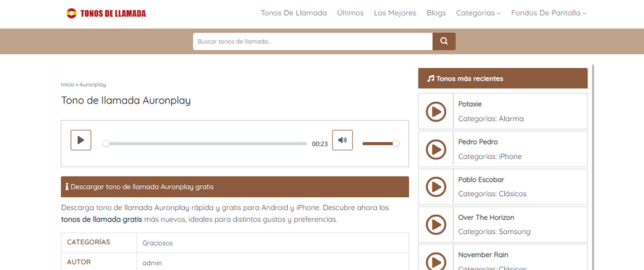644x270 pixels.
Task: Click admin in the Autor row
Action: [x=153, y=263]
